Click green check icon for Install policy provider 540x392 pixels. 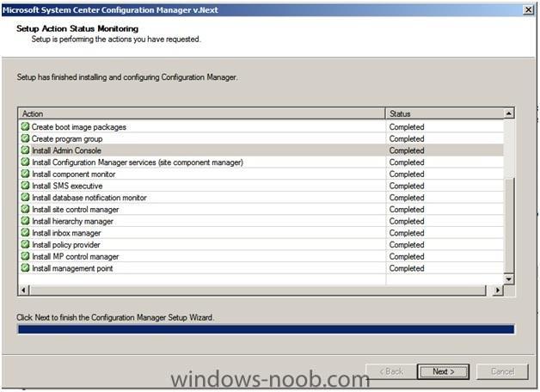click(x=25, y=244)
